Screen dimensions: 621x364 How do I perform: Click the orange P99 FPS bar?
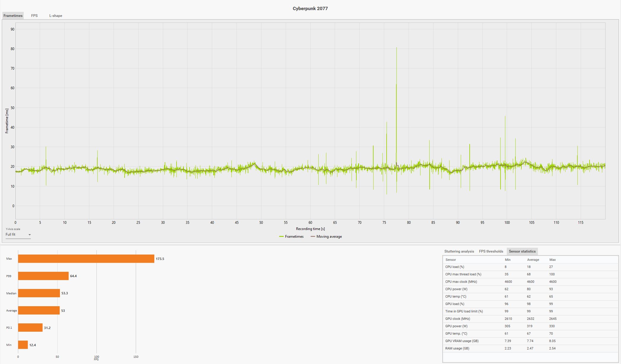43,276
